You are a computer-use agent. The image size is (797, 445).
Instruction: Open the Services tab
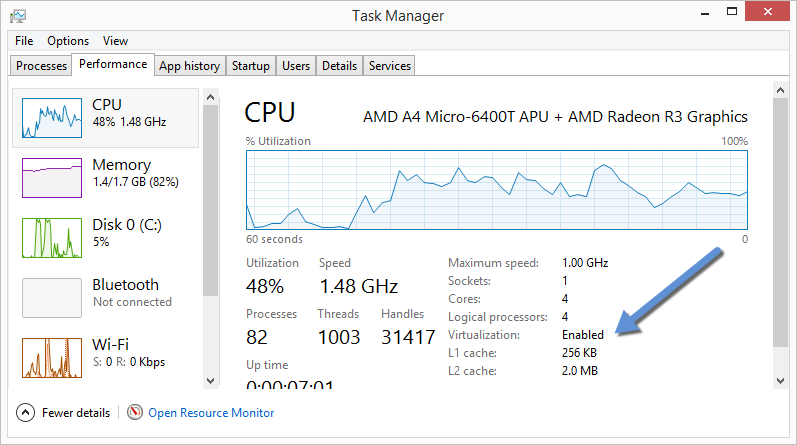coord(389,66)
